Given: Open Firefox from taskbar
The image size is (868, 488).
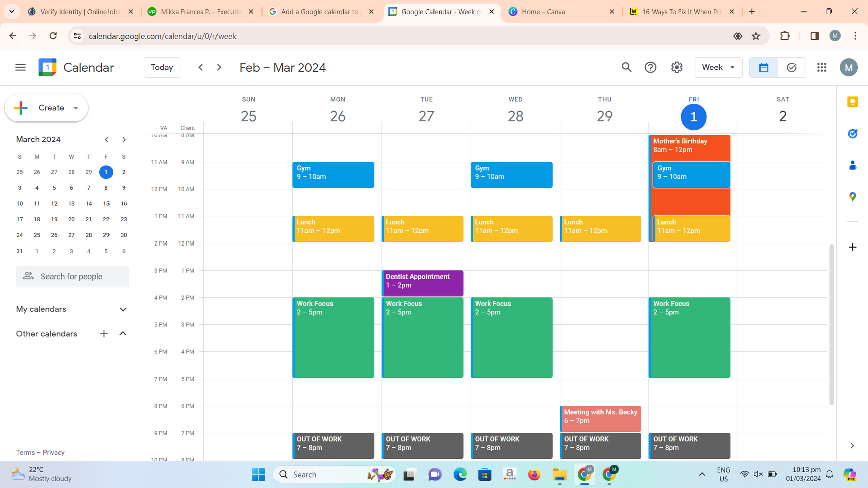Looking at the screenshot, I should (534, 474).
